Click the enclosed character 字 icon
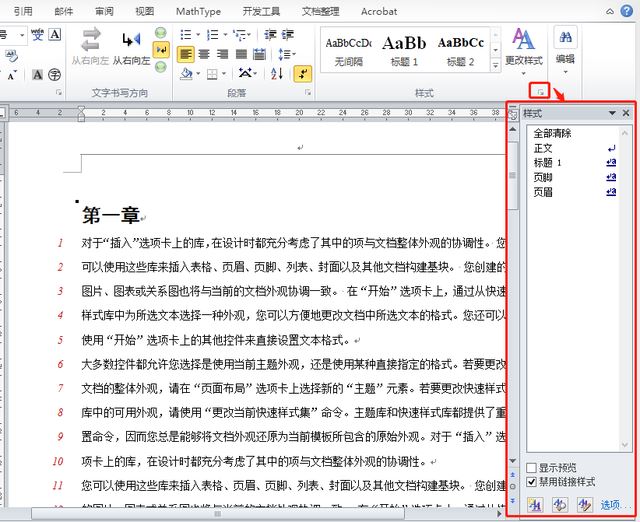640x522 pixels. coord(54,75)
